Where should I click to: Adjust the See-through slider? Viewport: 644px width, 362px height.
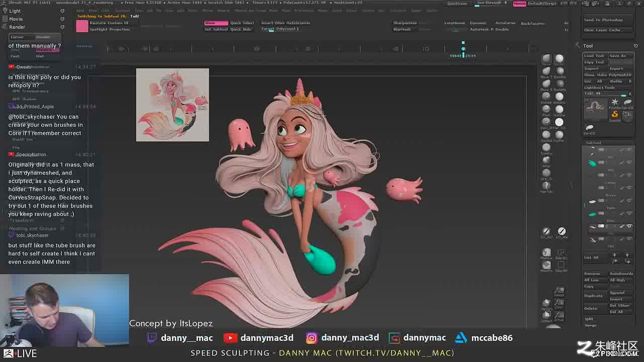coord(490,3)
